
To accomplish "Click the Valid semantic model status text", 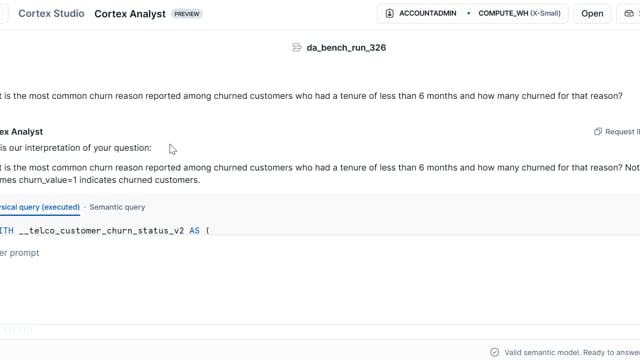I will 572,352.
